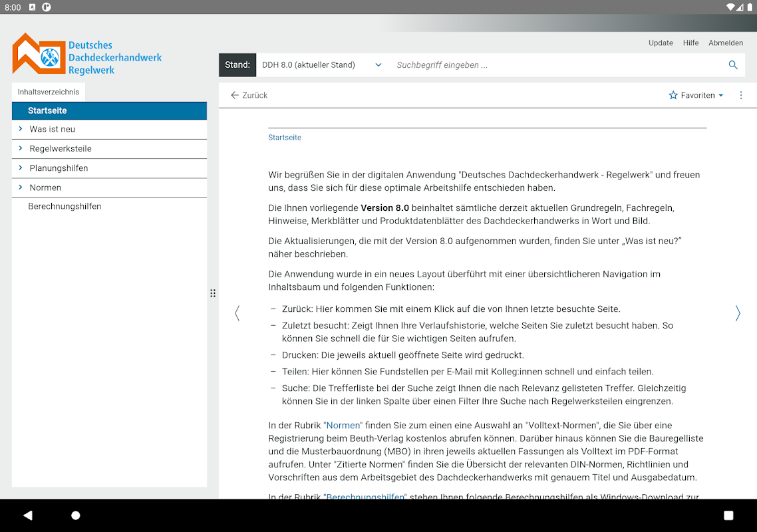757x532 pixels.
Task: Tap the battery status icon
Action: (x=750, y=7)
